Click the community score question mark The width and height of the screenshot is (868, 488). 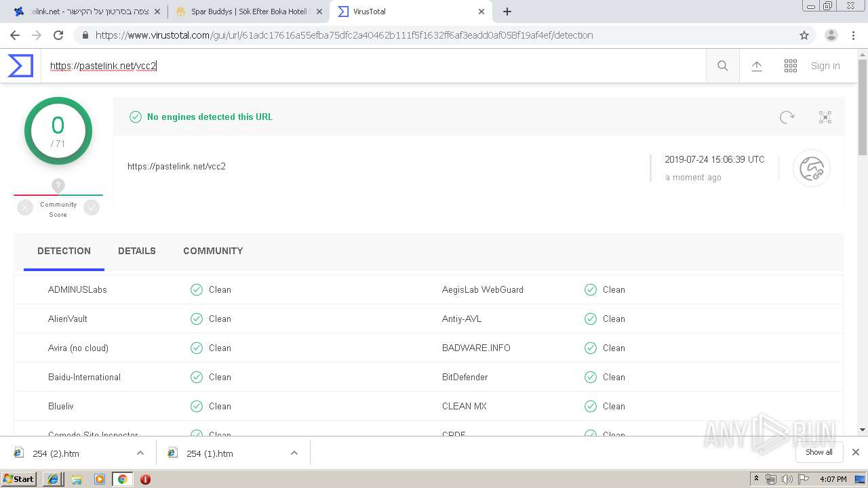(58, 185)
